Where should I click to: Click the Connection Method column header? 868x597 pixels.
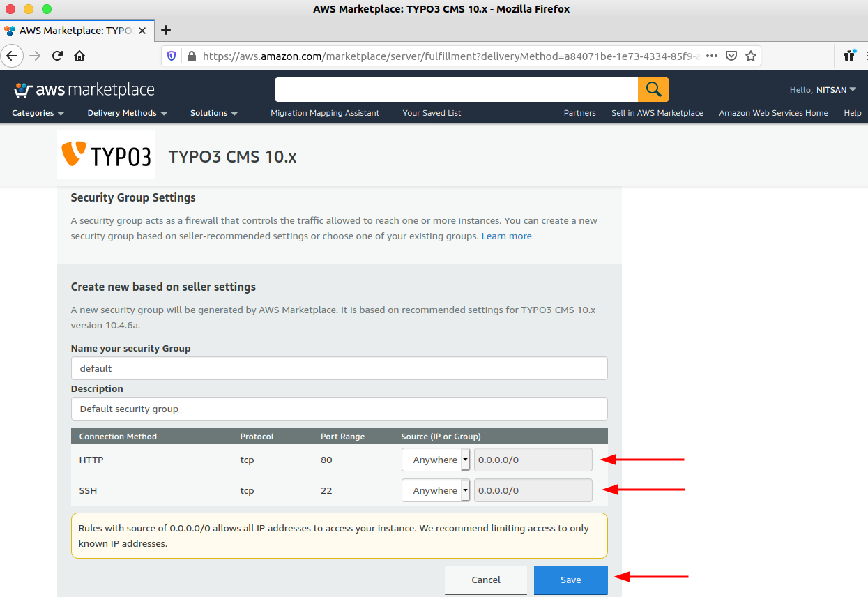coord(119,437)
